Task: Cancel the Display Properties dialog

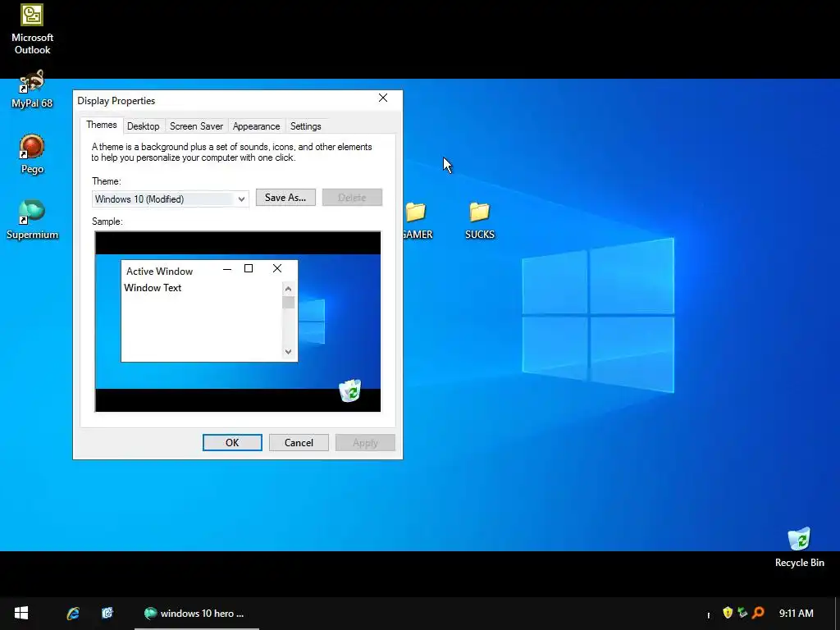Action: pos(299,442)
